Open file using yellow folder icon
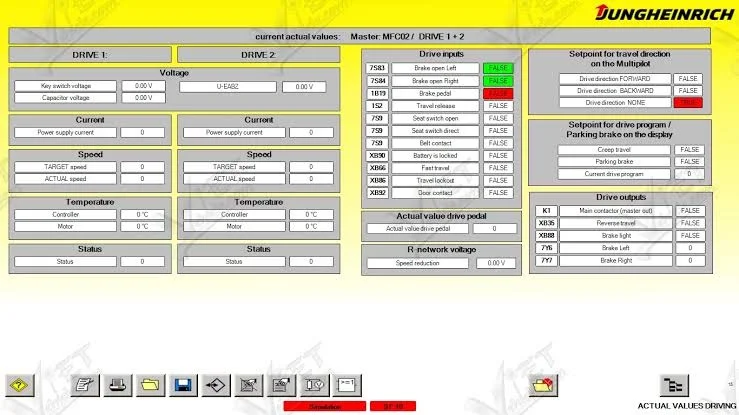Viewport: 739px width, 415px height. pos(150,385)
